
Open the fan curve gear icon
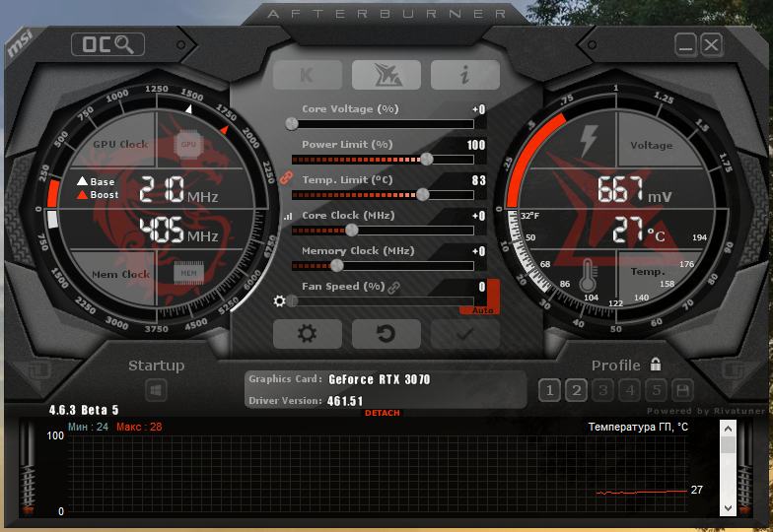[280, 300]
